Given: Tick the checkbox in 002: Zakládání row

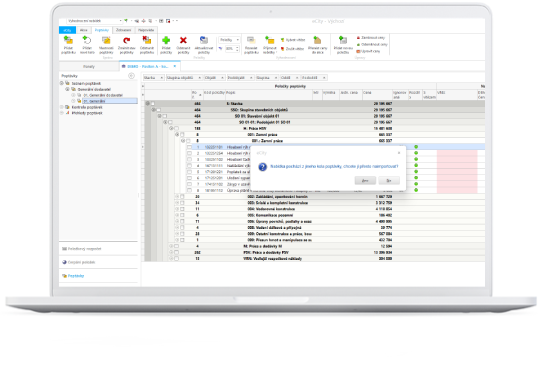Looking at the screenshot, I should click(x=182, y=197).
